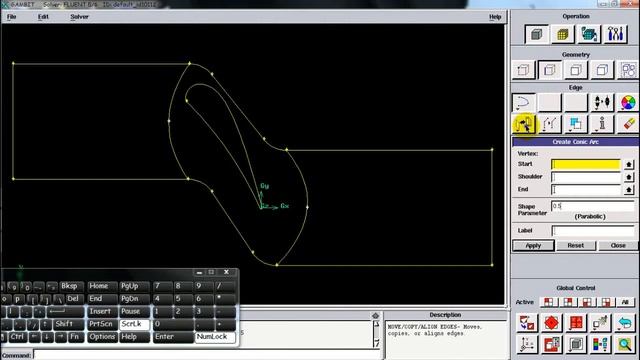The width and height of the screenshot is (640, 360).
Task: Click the Specify Display Attributes icon
Action: pos(551,344)
